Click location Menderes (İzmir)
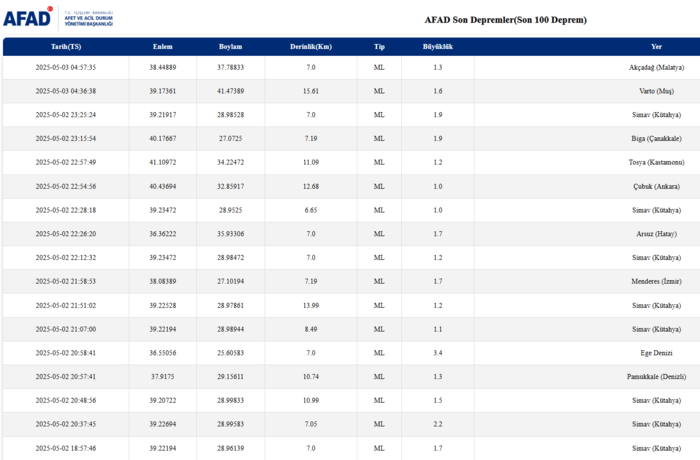Image resolution: width=700 pixels, height=460 pixels. tap(656, 281)
